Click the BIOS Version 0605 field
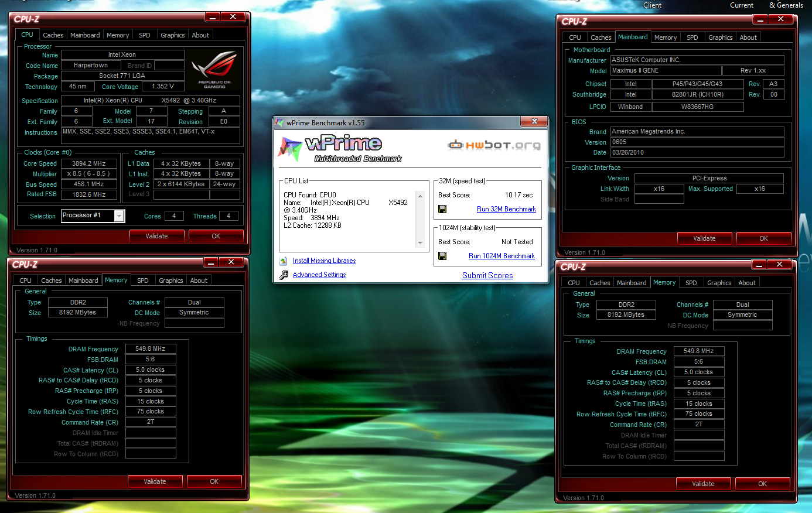 697,142
